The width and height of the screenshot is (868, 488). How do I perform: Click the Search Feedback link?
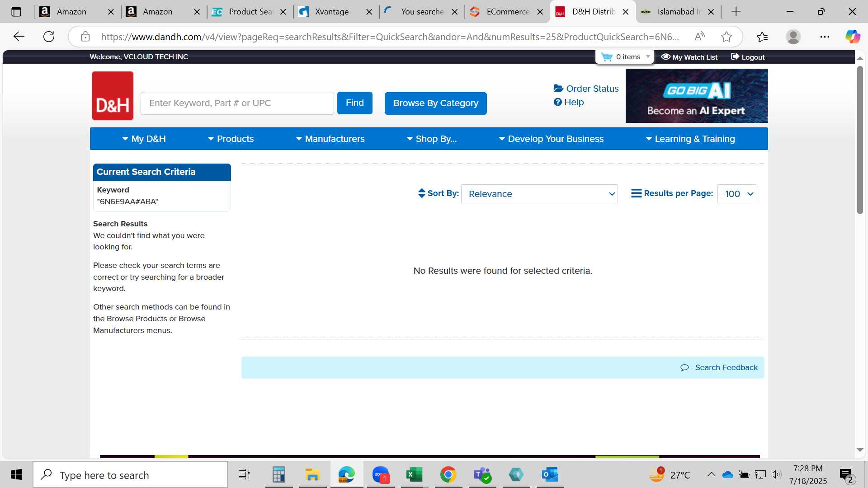(x=719, y=368)
